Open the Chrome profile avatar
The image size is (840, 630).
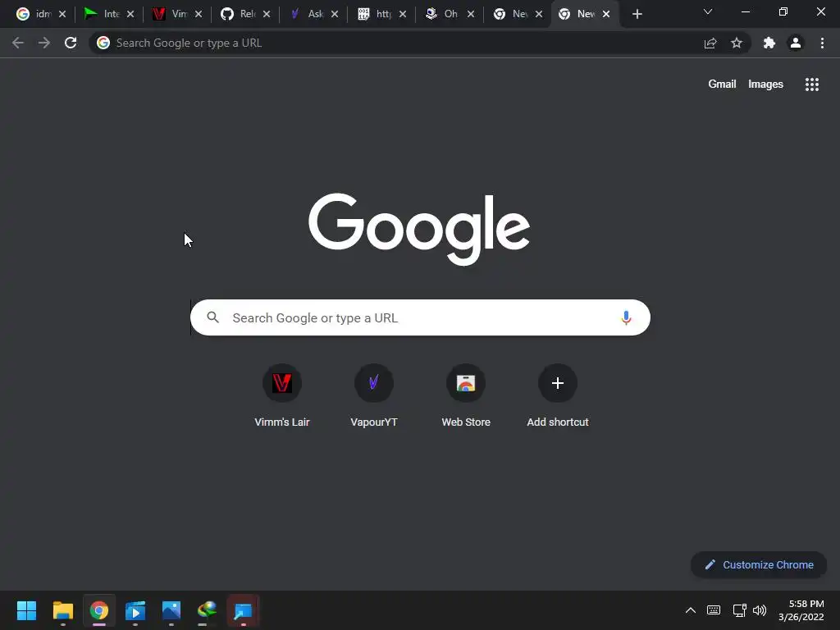click(x=796, y=43)
